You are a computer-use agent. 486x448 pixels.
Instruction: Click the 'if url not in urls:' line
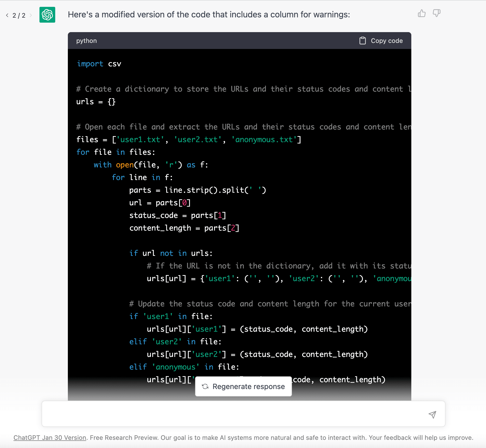click(x=171, y=253)
